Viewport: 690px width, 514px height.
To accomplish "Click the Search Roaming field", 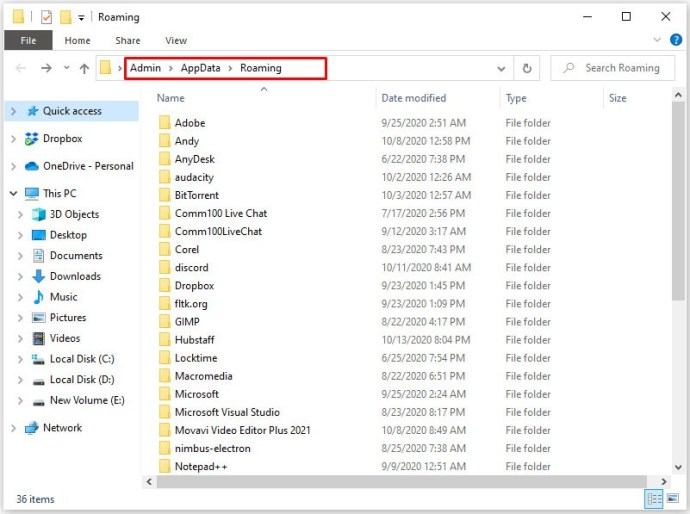I will 613,68.
